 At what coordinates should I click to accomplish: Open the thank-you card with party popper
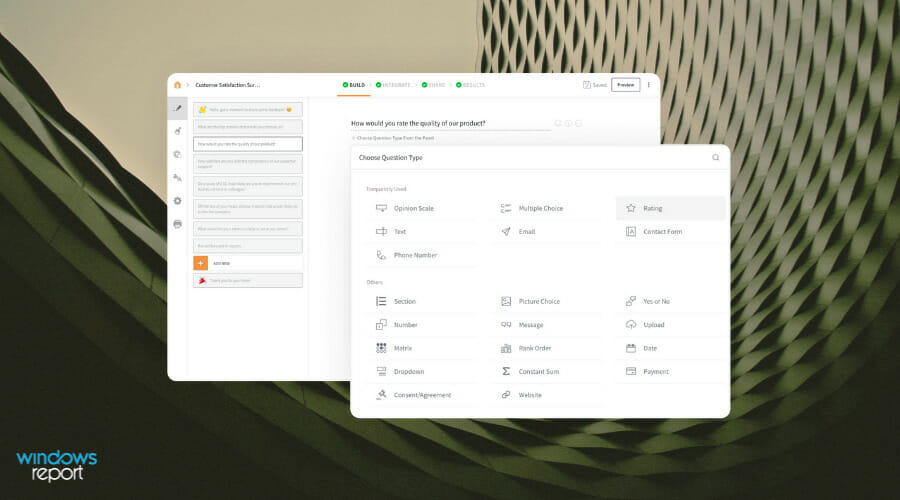247,281
